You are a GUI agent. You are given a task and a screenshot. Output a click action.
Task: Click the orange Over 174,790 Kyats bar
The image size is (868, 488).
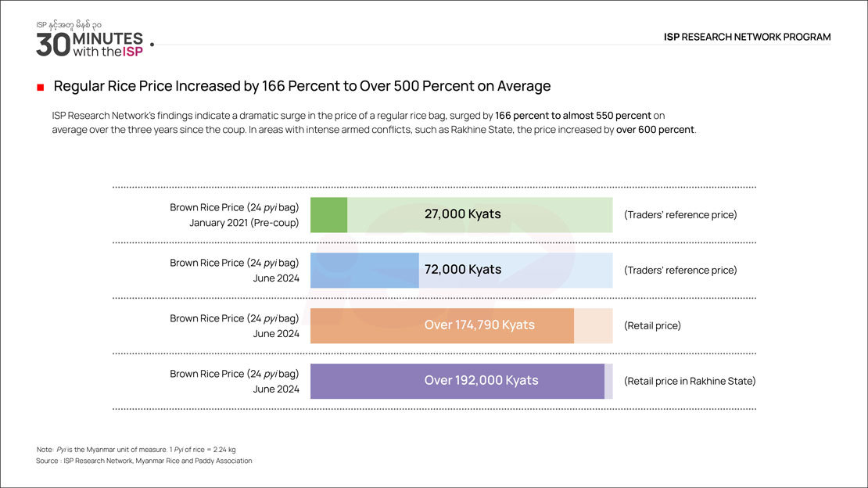coord(442,325)
